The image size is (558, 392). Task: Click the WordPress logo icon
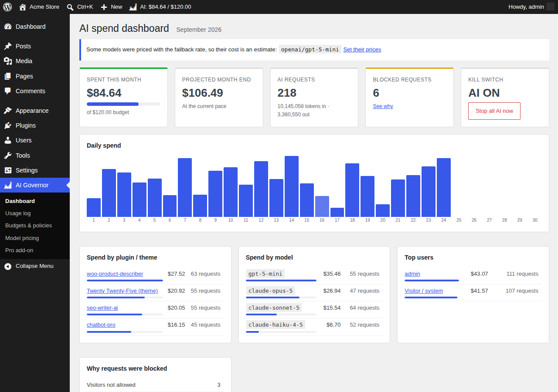point(7,7)
